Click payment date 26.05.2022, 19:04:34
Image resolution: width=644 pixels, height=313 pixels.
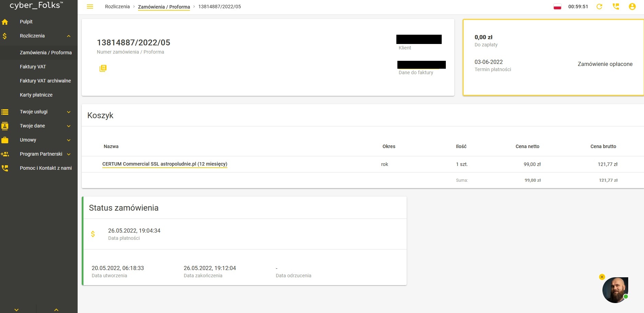(x=134, y=231)
